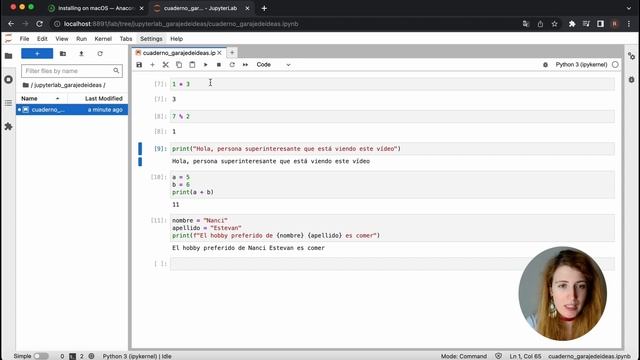Click the nombre = "Nanci" code cell
The width and height of the screenshot is (640, 360).
392,228
